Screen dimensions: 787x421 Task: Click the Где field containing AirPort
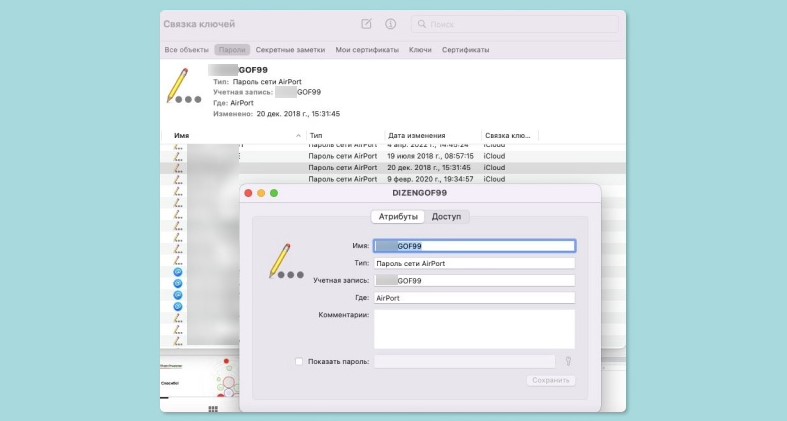tap(474, 298)
